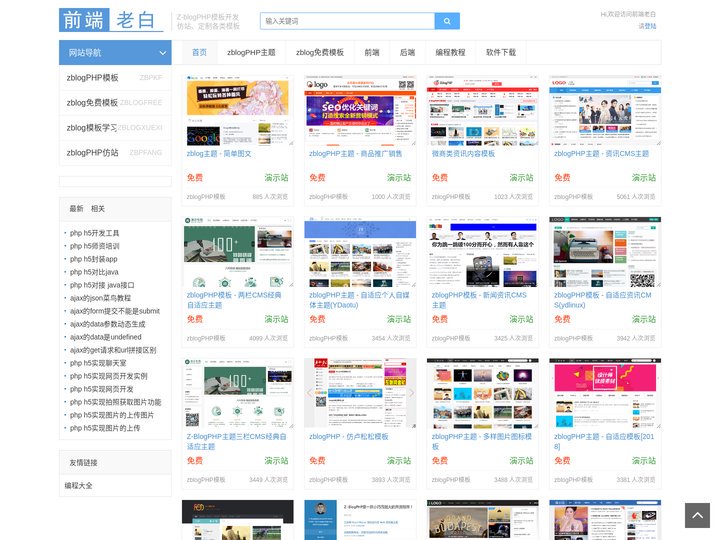Open the php h5实现拍照获取图片功能 link
This screenshot has height=540, width=720.
116,402
